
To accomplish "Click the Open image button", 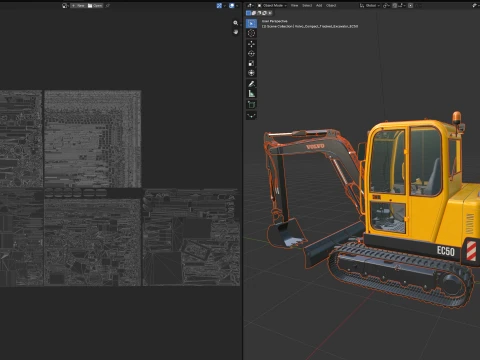I will point(95,6).
